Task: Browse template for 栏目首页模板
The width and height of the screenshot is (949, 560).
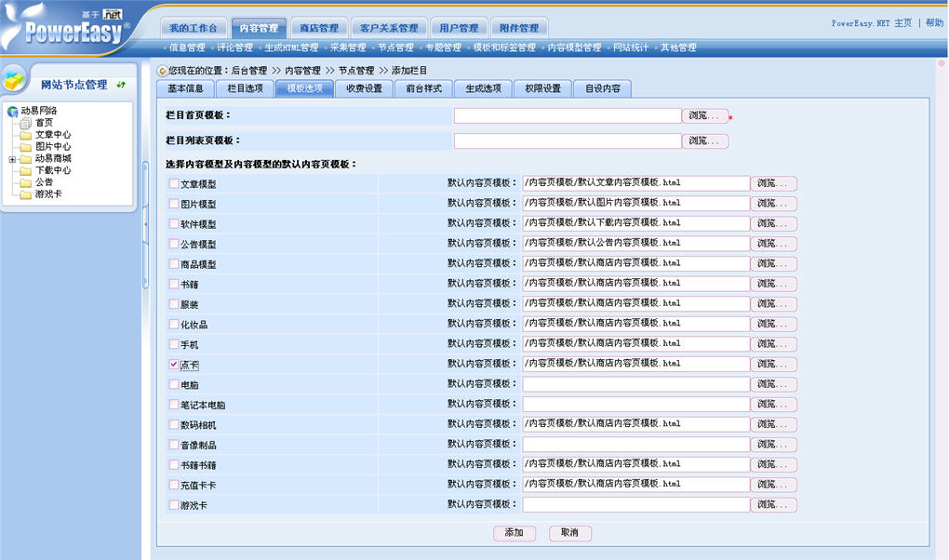Action: (705, 116)
